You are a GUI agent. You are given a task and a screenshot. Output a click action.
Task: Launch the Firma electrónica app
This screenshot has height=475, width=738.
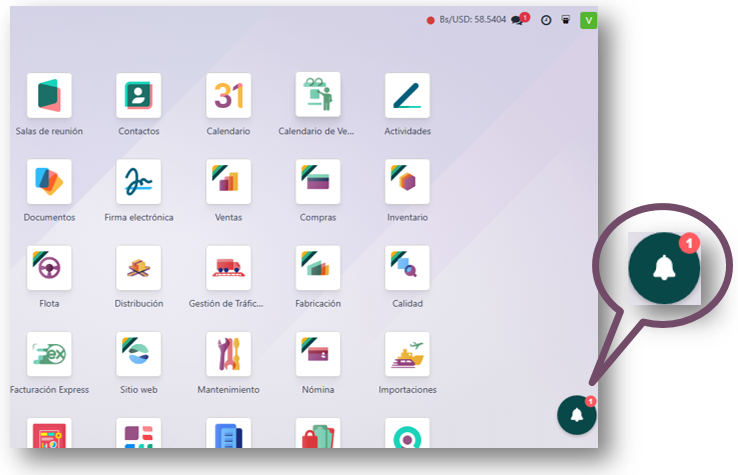(138, 182)
